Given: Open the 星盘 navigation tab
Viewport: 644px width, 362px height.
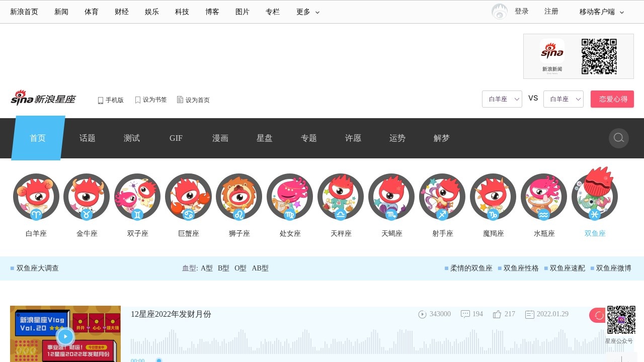Looking at the screenshot, I should pos(264,138).
